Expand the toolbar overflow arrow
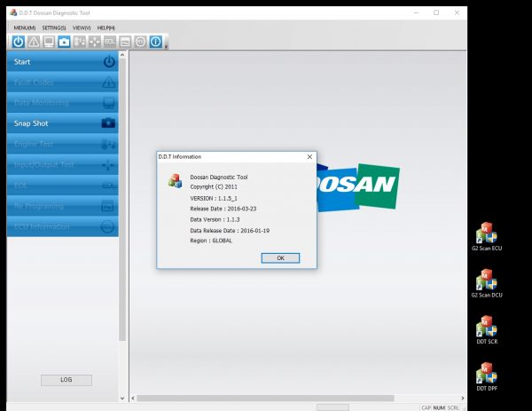The height and width of the screenshot is (411, 532). point(167,46)
